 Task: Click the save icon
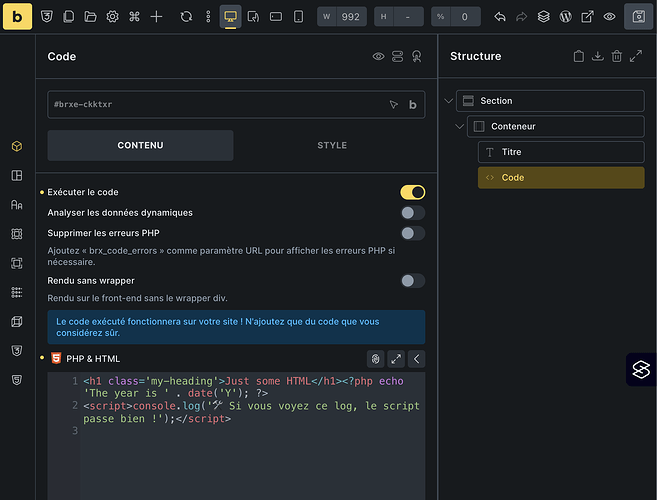(x=639, y=17)
